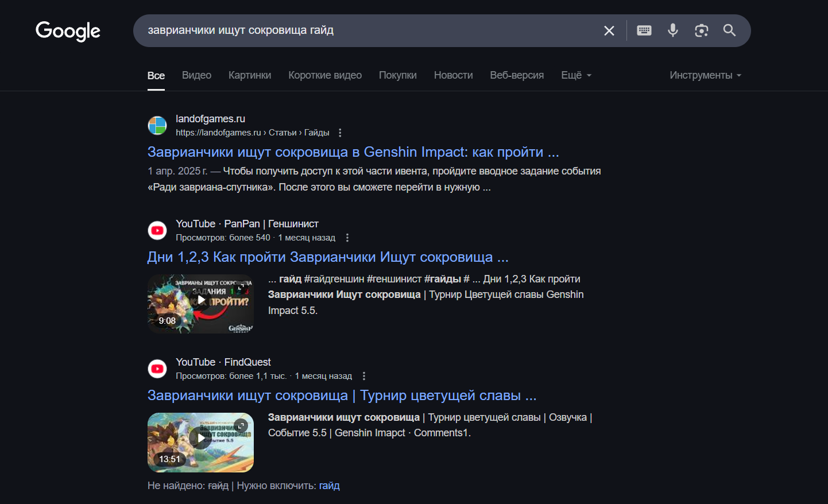The height and width of the screenshot is (504, 828).
Task: Open the Покупки tab
Action: [398, 75]
